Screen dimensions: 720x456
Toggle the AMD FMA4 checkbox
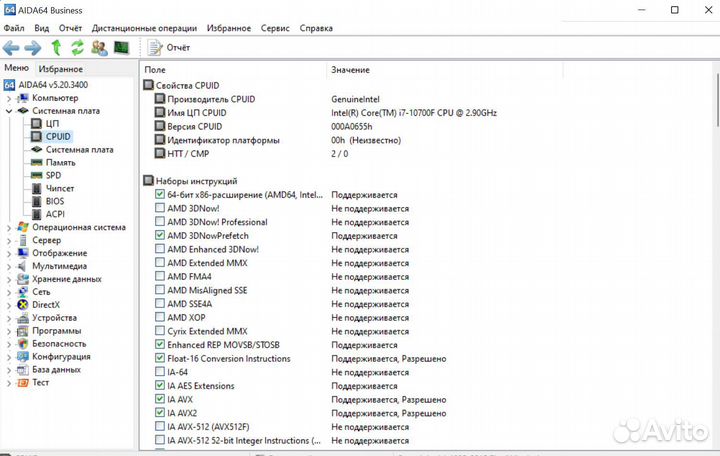click(x=159, y=276)
